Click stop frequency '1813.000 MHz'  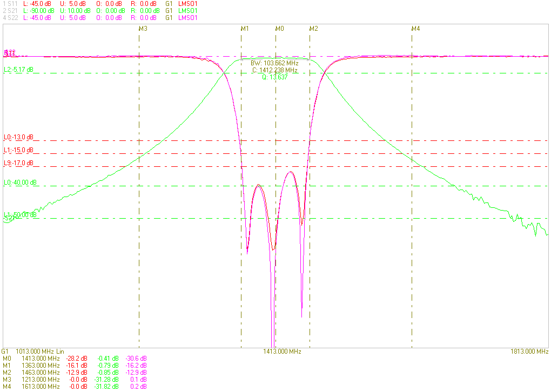point(529,352)
